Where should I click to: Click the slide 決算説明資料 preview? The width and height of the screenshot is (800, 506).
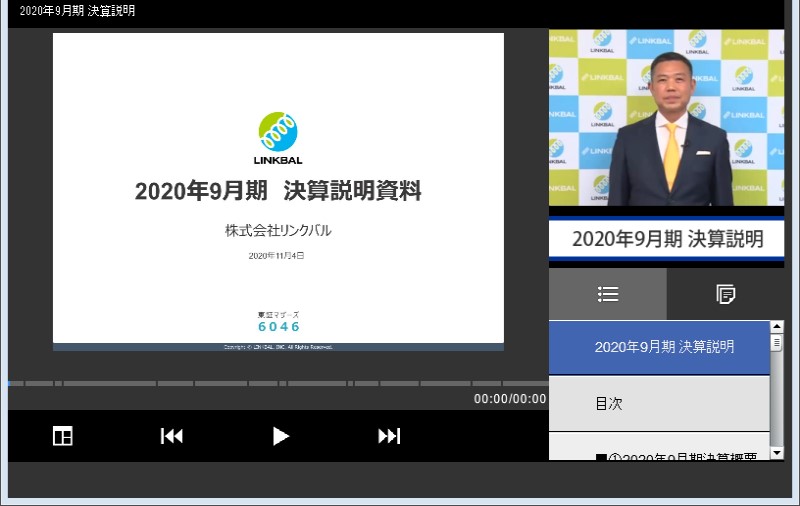click(x=278, y=192)
